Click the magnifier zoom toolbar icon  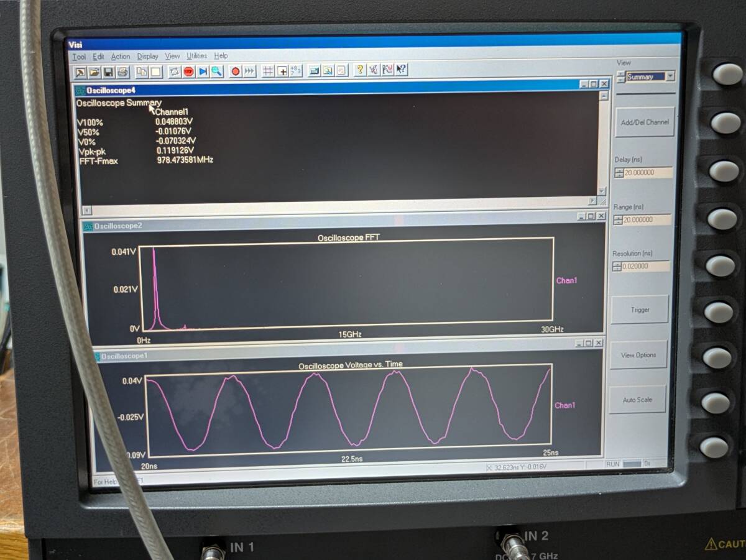click(217, 71)
